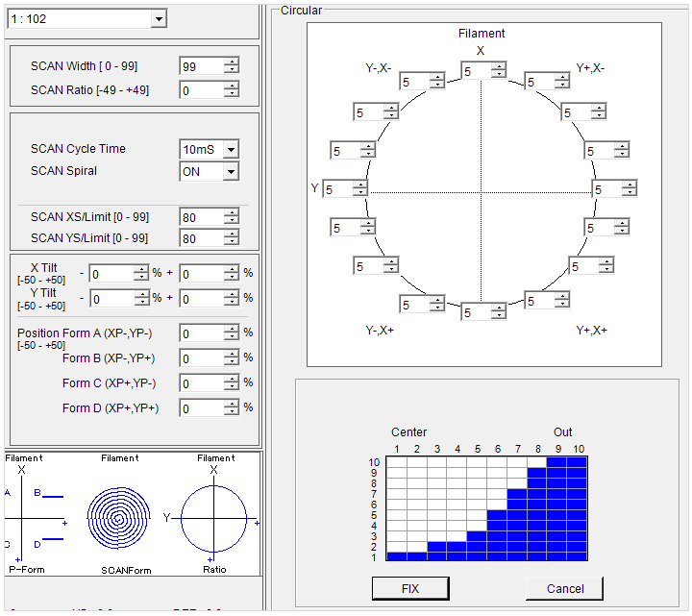Increase Y Tilt plus value stepper
Image resolution: width=692 pixels, height=616 pixels.
[231, 294]
